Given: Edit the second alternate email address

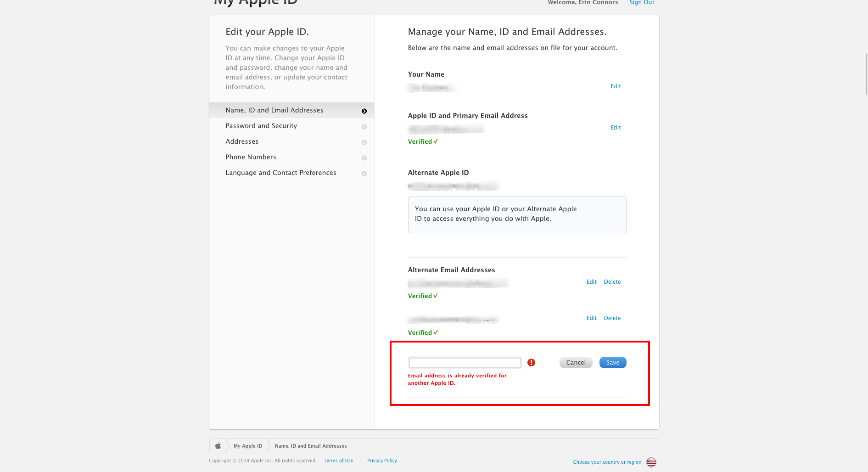Looking at the screenshot, I should [x=592, y=318].
